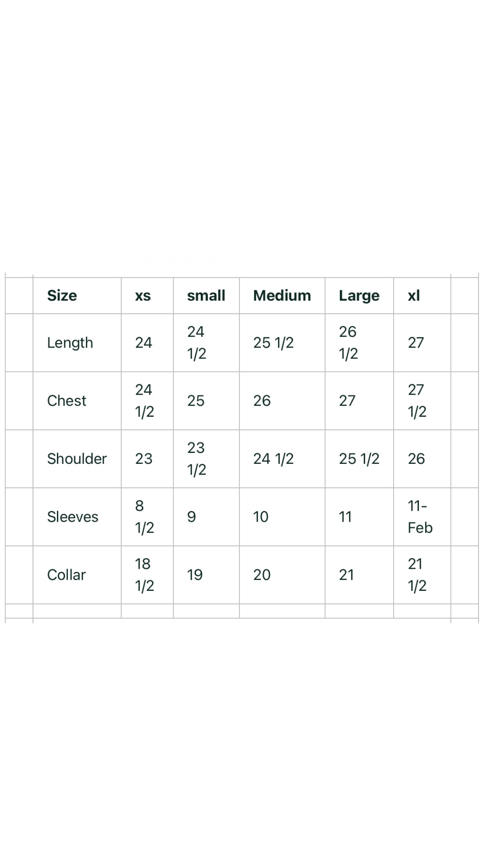Viewport: 488px width, 868px height.
Task: Select the 'Chest' row label
Action: (66, 401)
